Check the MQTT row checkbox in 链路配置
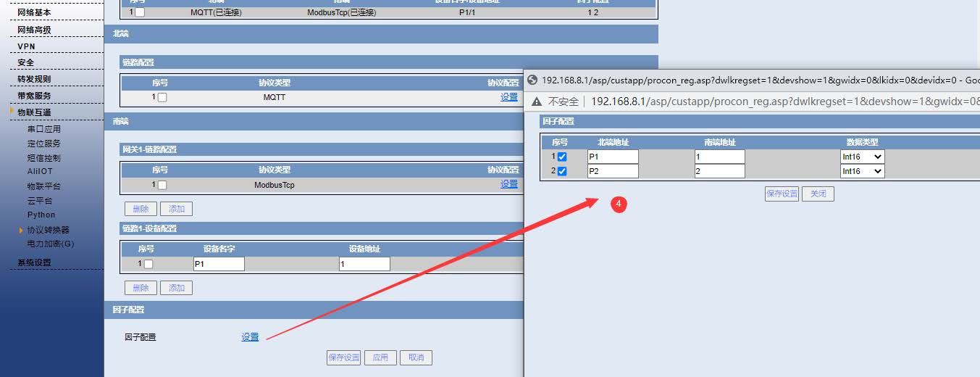Image resolution: width=980 pixels, height=377 pixels. point(162,97)
